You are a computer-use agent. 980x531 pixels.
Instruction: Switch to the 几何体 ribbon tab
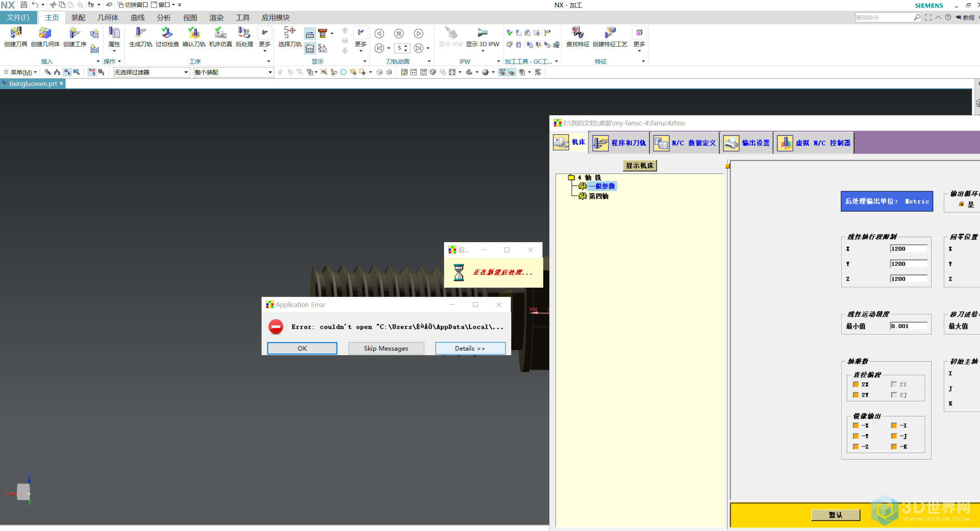(108, 17)
